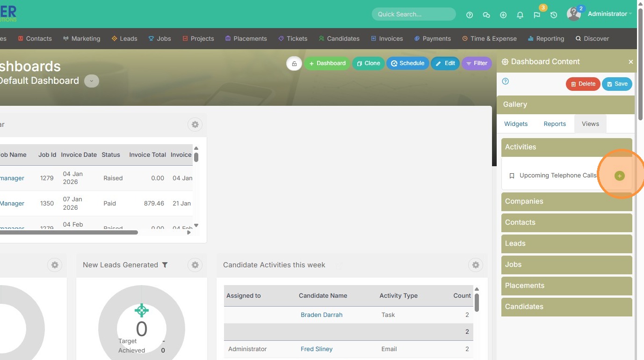The width and height of the screenshot is (644, 360).
Task: Expand the Companies section
Action: pyautogui.click(x=567, y=201)
